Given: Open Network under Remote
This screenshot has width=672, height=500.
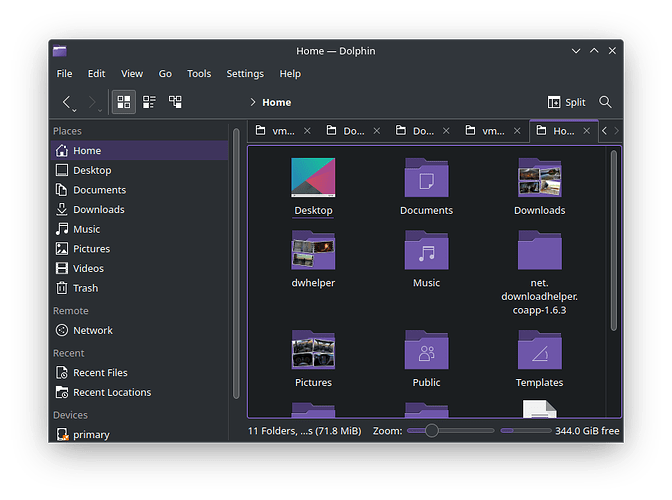Looking at the screenshot, I should point(139,330).
